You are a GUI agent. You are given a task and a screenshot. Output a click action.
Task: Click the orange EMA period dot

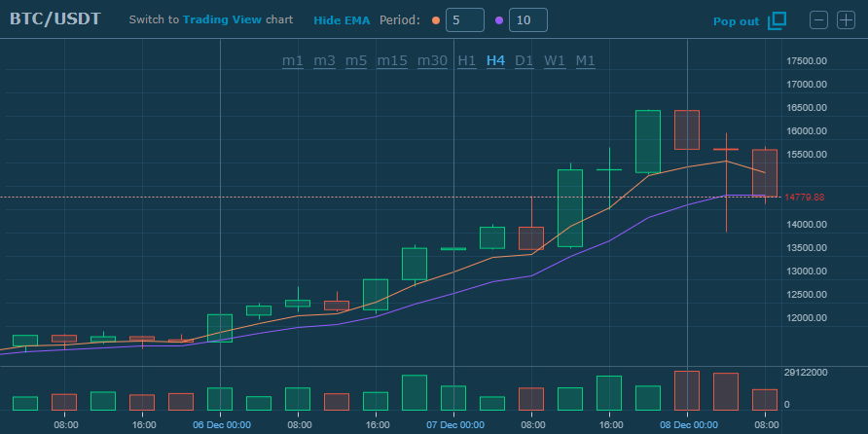[x=435, y=20]
